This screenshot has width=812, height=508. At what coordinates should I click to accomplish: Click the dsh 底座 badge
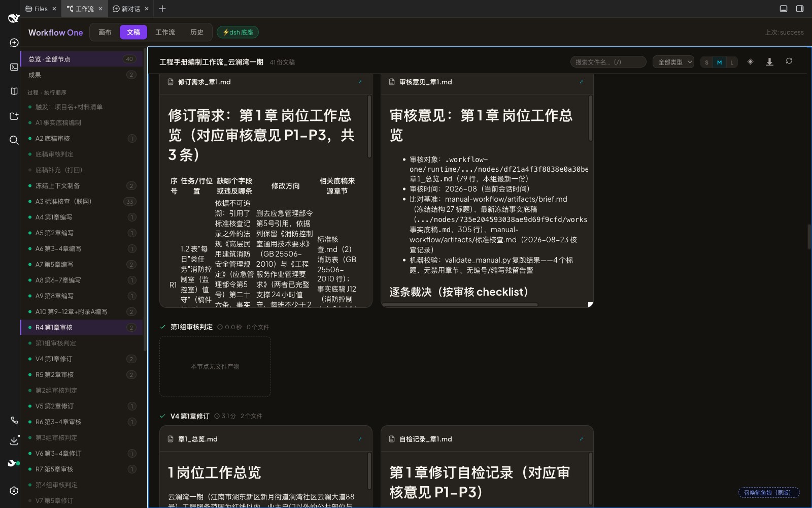238,32
